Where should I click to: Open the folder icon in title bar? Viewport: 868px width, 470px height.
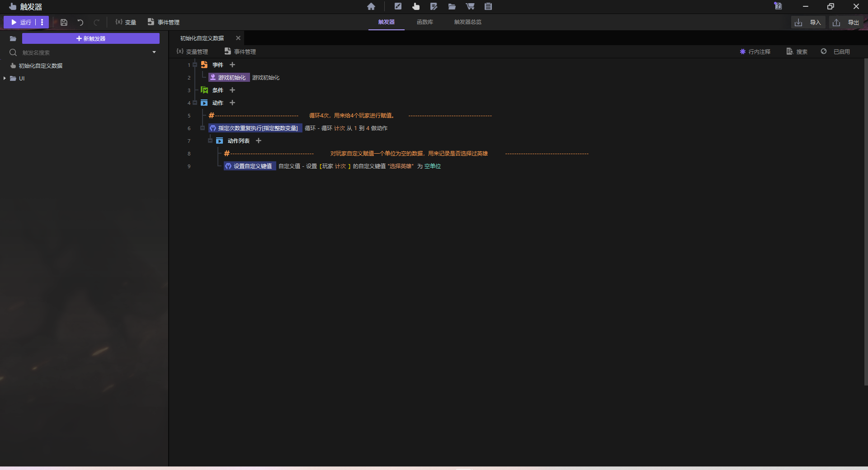(452, 6)
